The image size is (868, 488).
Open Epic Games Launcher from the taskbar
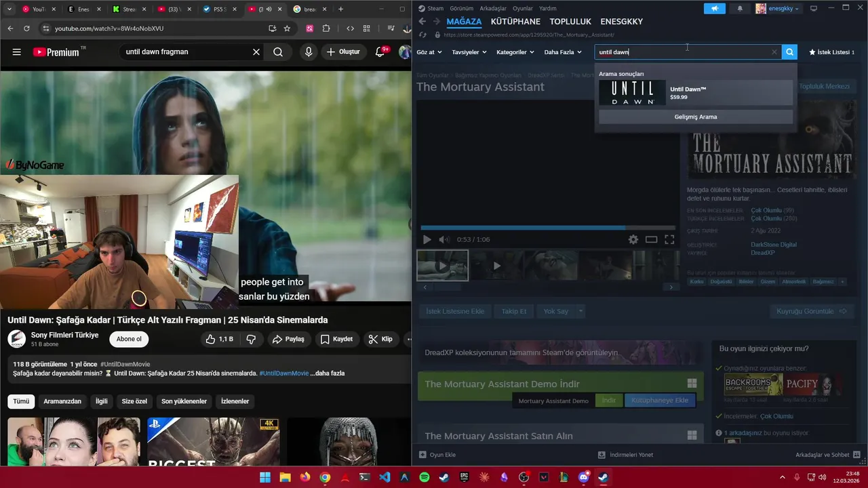point(465,477)
